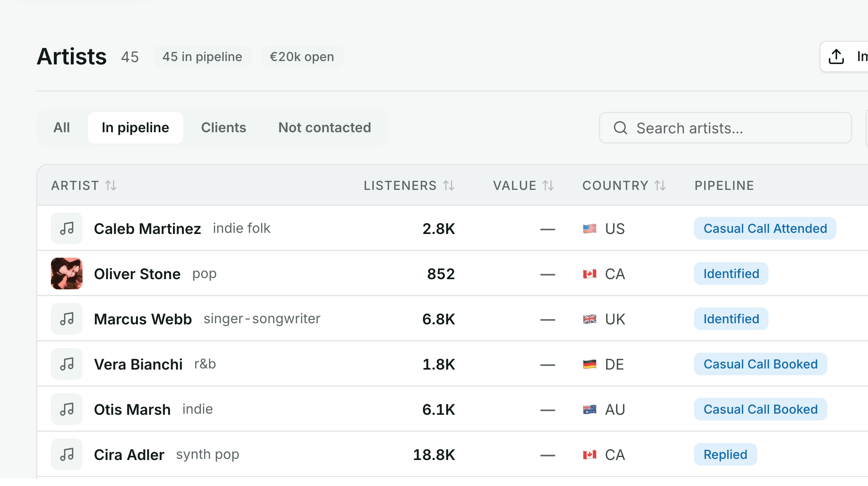Click Marcus Webb music note avatar
This screenshot has height=486, width=868.
(x=67, y=319)
